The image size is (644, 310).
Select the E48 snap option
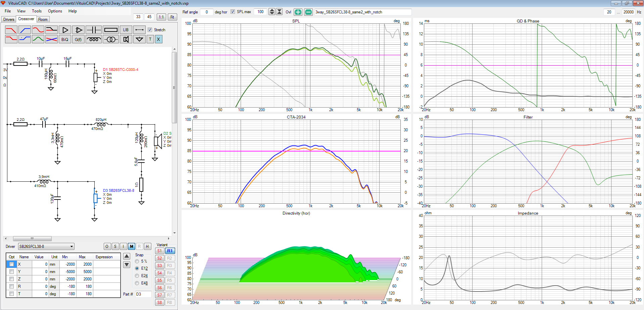137,283
